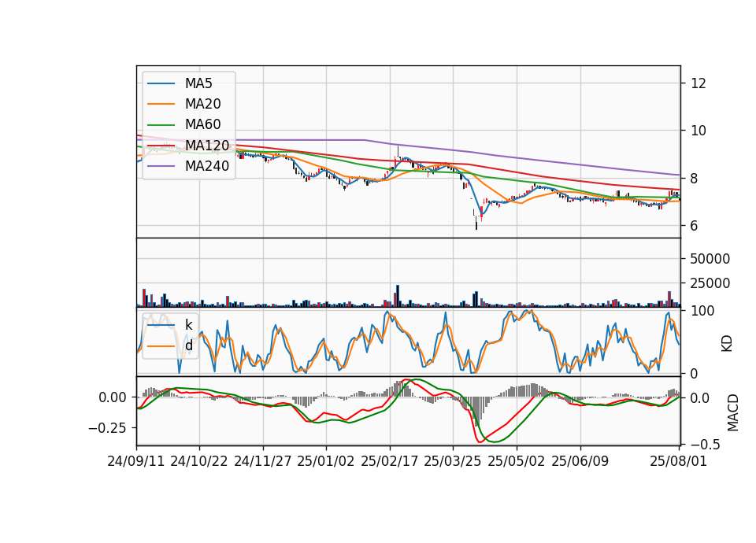Click the green MA60 legend line sample
This screenshot has width=756, height=543.
pos(161,125)
